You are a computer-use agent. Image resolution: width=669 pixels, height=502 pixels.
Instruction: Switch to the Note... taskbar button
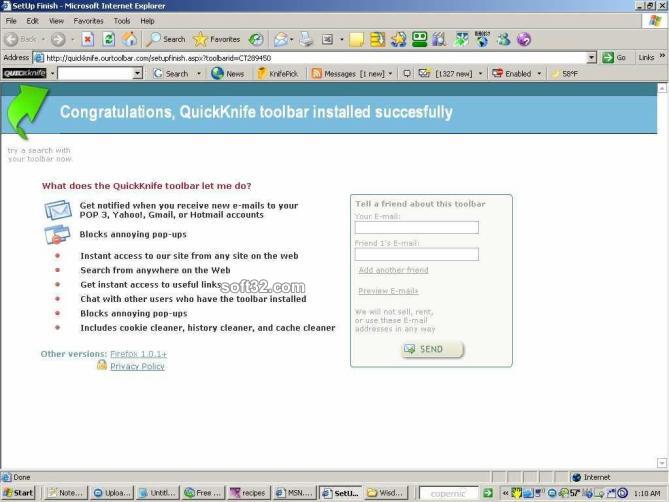66,493
